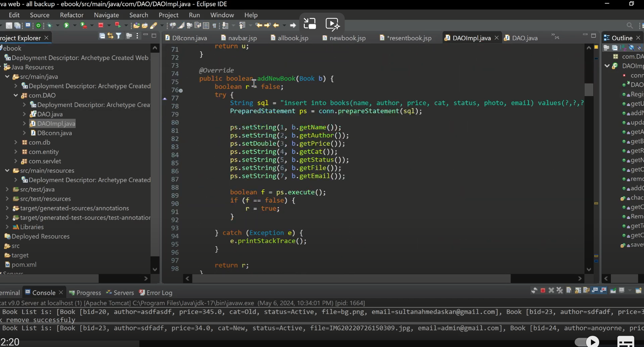Toggle show whitespace characters
The width and height of the screenshot is (644, 347).
point(214,26)
